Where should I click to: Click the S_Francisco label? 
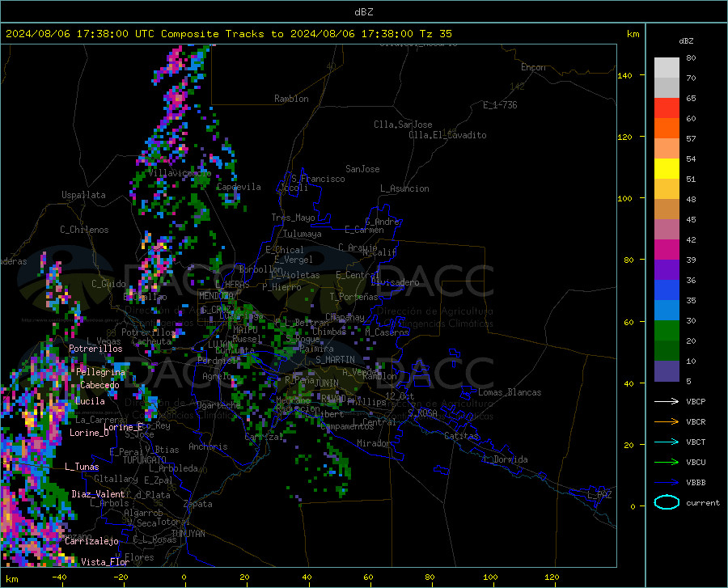pyautogui.click(x=318, y=179)
